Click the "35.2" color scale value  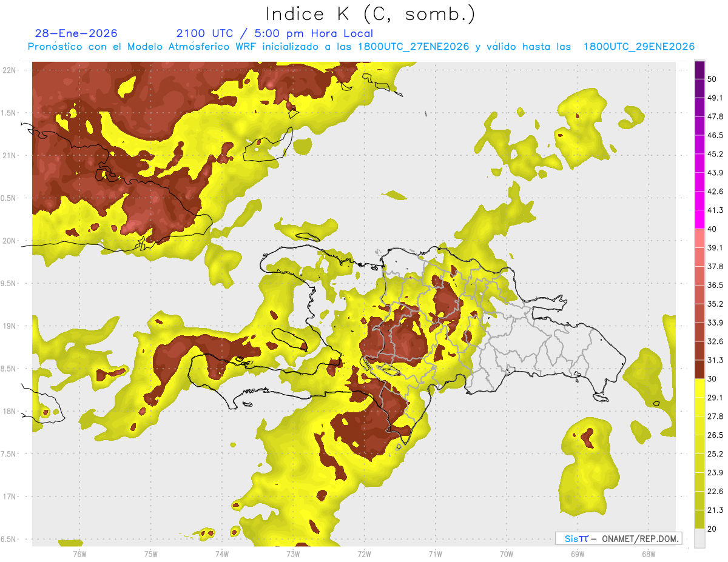tap(715, 304)
